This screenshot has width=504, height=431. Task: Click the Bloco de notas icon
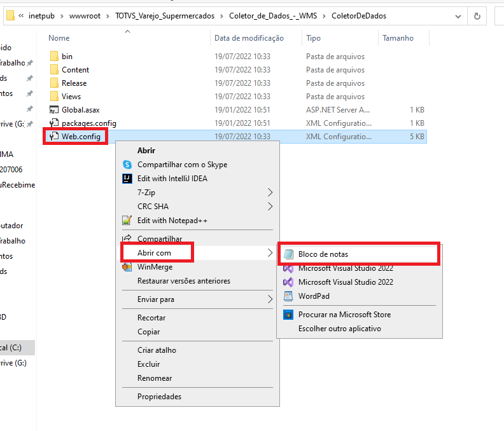(288, 254)
